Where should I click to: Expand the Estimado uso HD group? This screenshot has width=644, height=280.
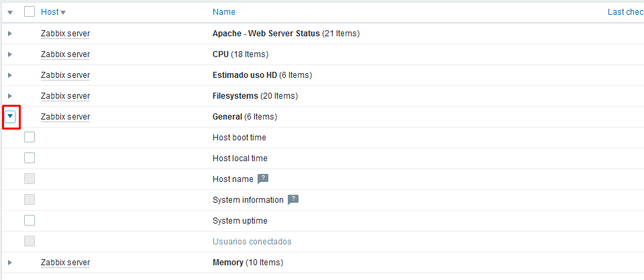10,75
